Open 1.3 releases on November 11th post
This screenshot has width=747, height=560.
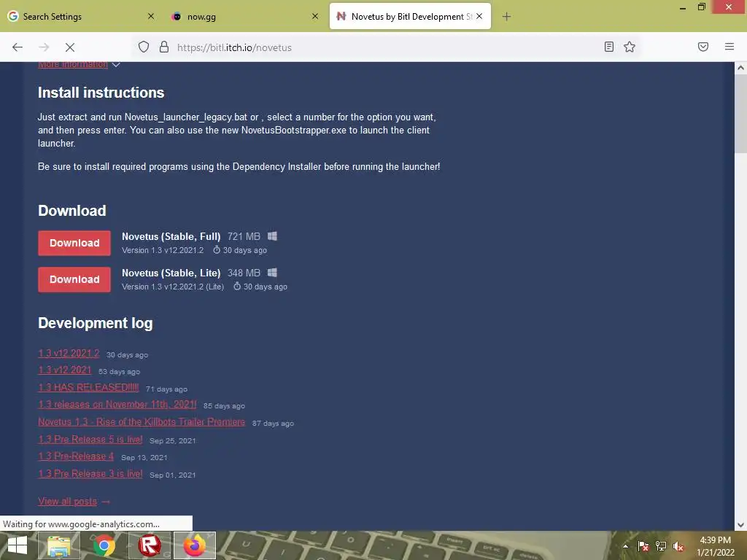click(x=117, y=405)
